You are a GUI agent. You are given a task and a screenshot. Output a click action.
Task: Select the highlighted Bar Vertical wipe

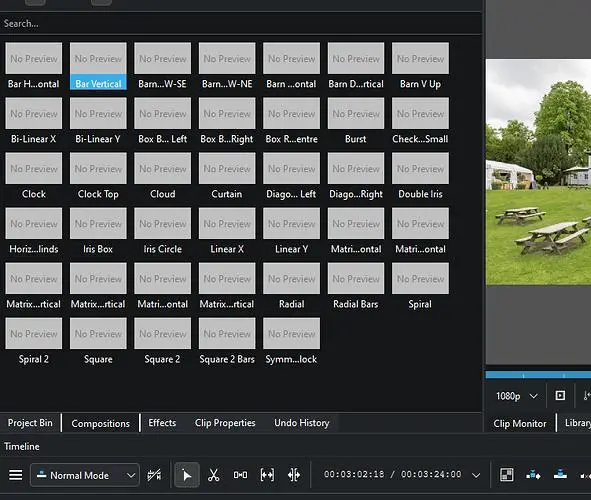(98, 66)
